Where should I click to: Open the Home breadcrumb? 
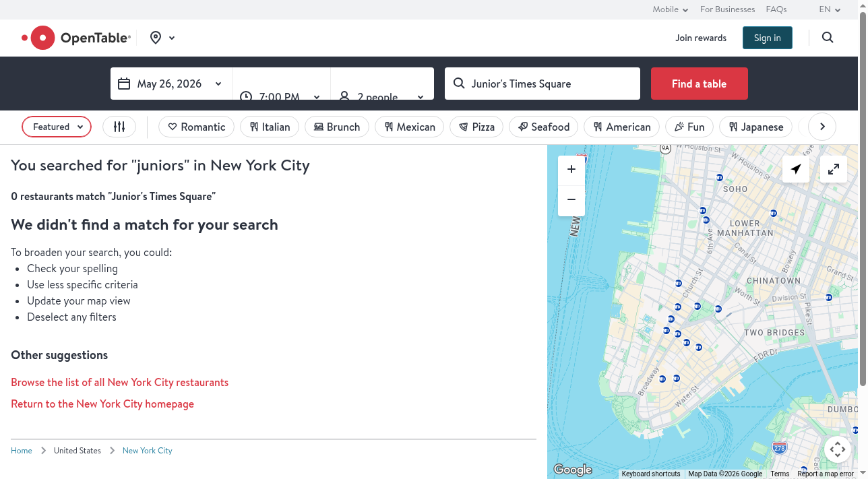click(x=22, y=451)
